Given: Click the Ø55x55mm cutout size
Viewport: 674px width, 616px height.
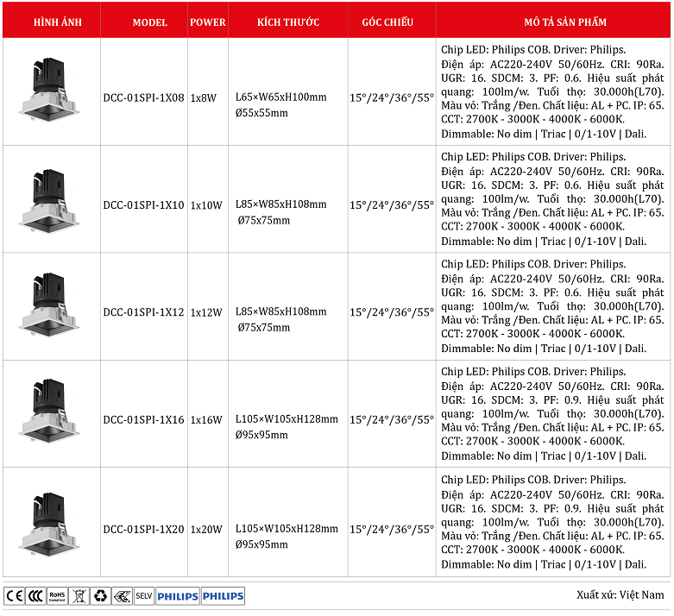Looking at the screenshot, I should (261, 113).
